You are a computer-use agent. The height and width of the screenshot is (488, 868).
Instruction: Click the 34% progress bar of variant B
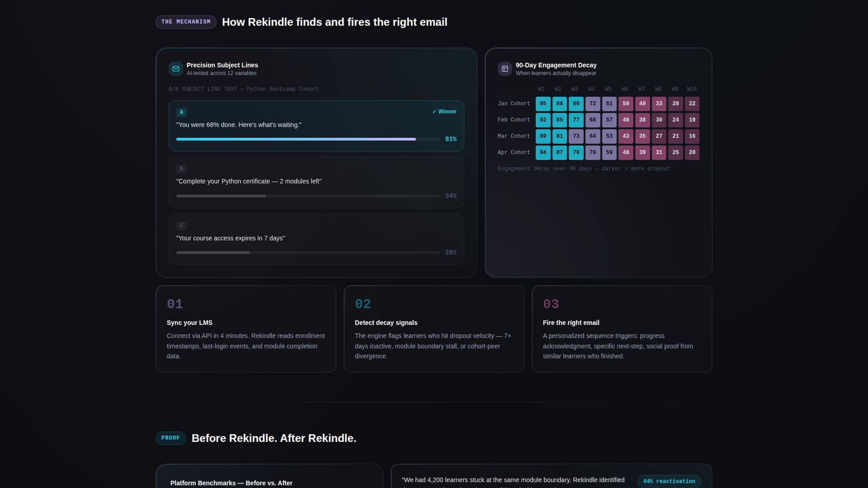pos(308,196)
